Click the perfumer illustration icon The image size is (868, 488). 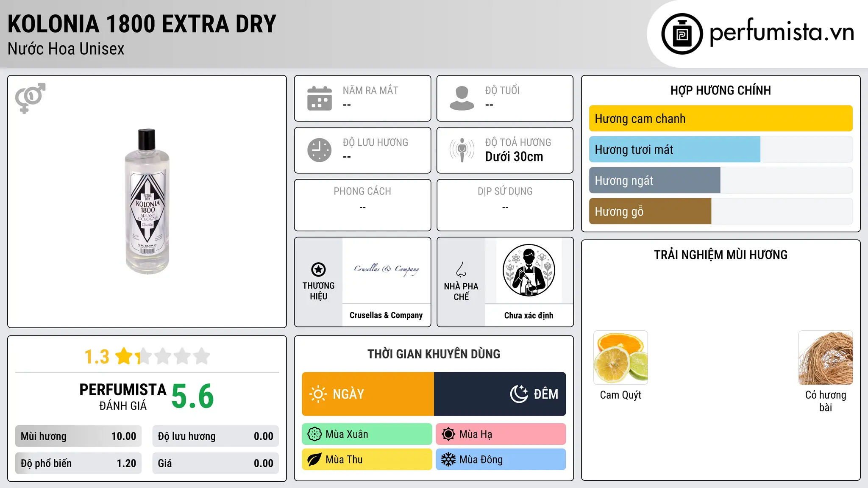click(x=529, y=270)
